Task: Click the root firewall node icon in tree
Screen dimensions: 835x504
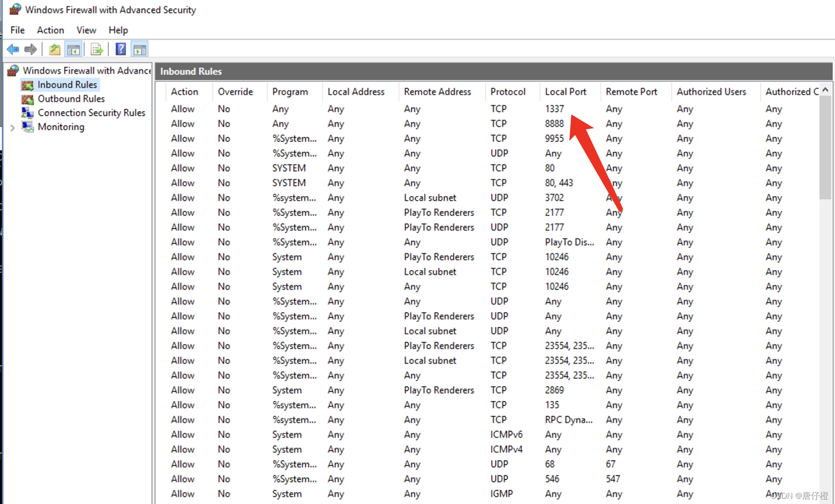Action: tap(14, 70)
